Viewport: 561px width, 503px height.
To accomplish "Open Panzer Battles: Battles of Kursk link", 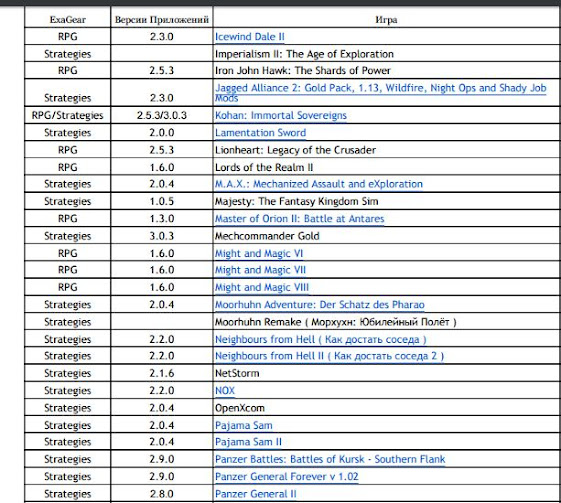I will (x=330, y=459).
